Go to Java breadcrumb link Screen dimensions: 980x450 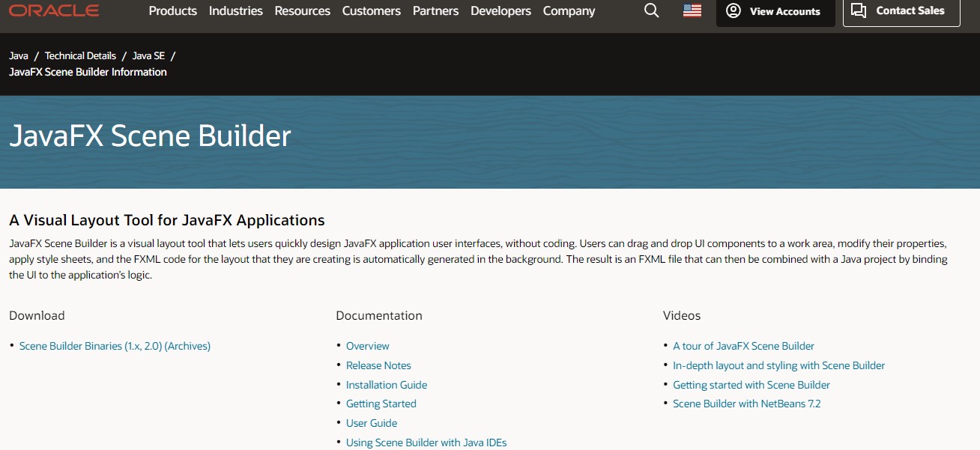[x=19, y=55]
